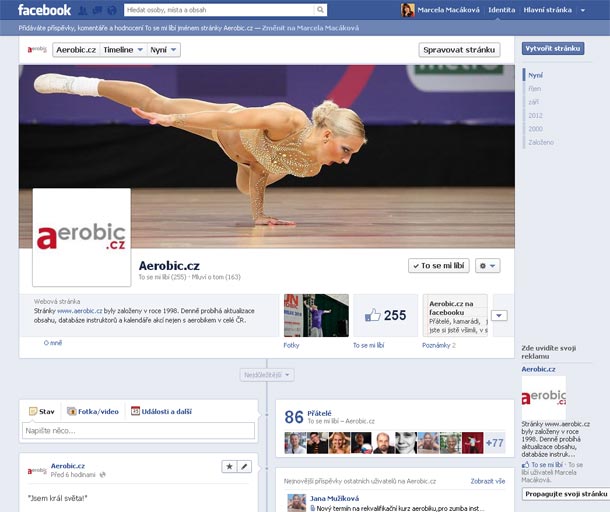This screenshot has height=512, width=610.
Task: Click Aerobic.cz post author link
Action: 68,466
